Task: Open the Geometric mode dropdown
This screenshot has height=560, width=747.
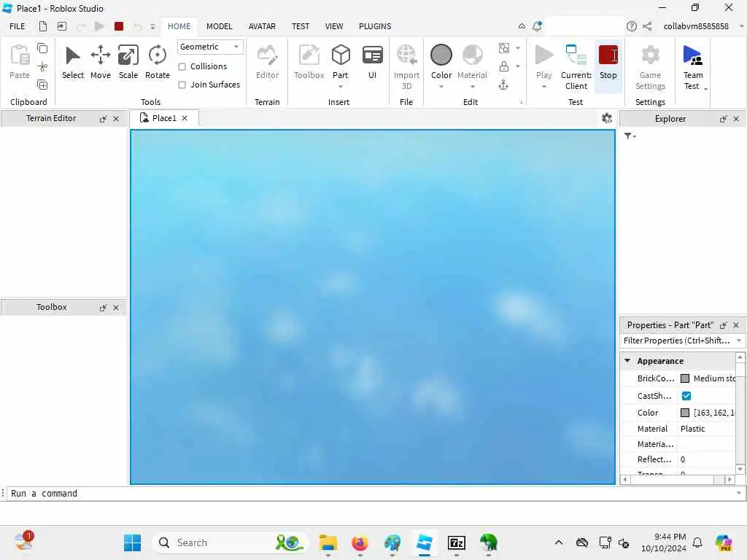Action: (210, 47)
